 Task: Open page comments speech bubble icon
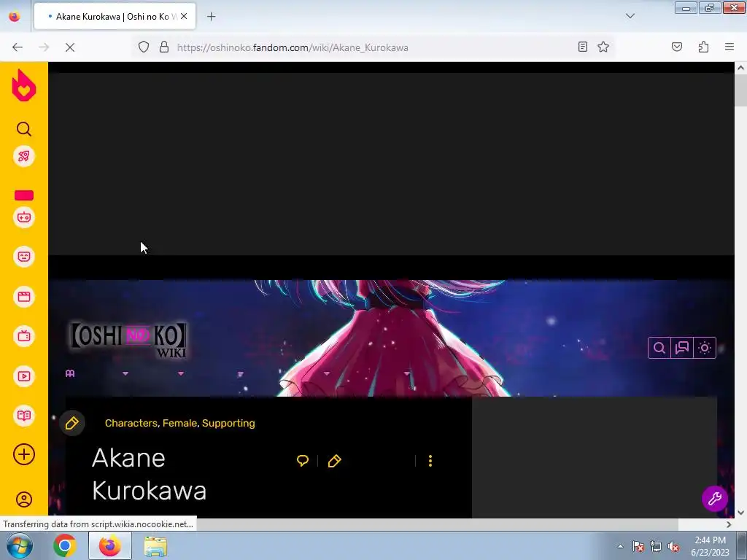[x=303, y=461]
